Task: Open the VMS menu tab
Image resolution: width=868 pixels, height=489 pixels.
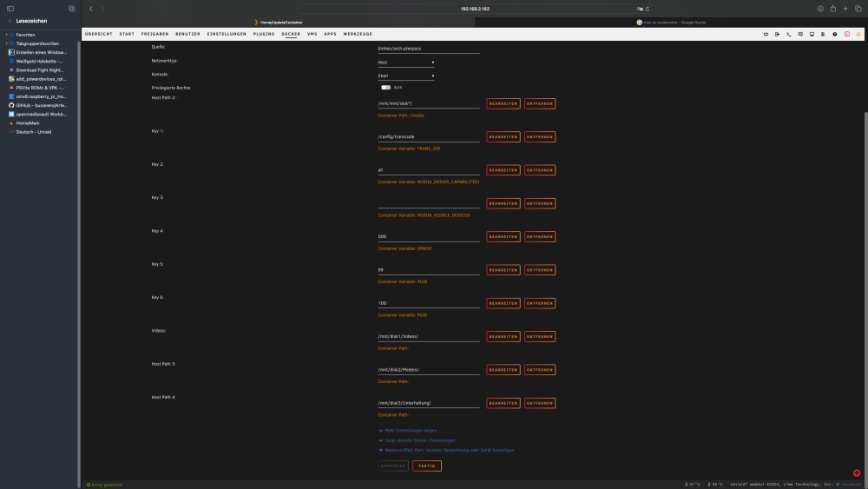Action: pos(312,34)
